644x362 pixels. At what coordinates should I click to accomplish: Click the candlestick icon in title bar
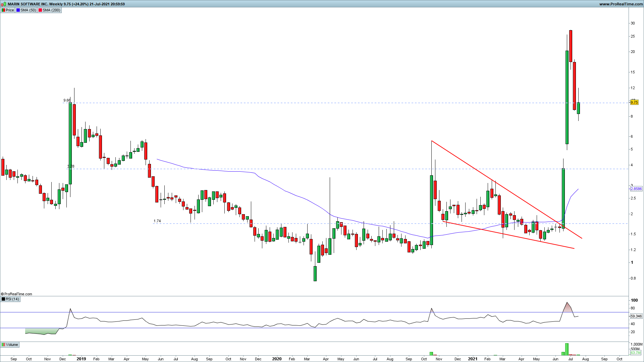(x=4, y=4)
